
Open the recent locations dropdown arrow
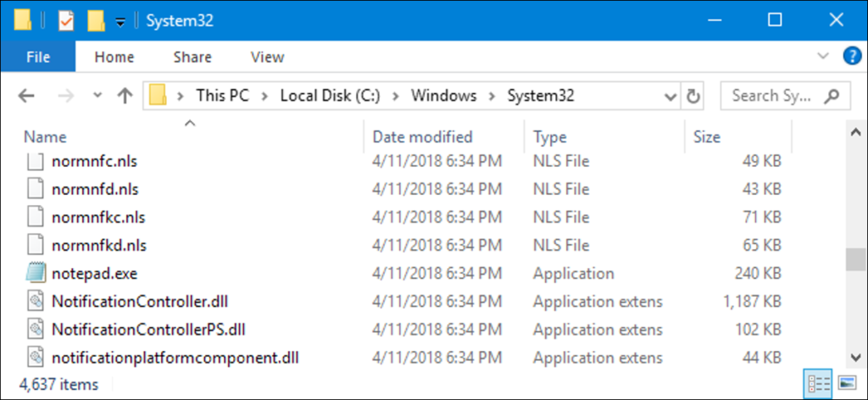point(97,96)
